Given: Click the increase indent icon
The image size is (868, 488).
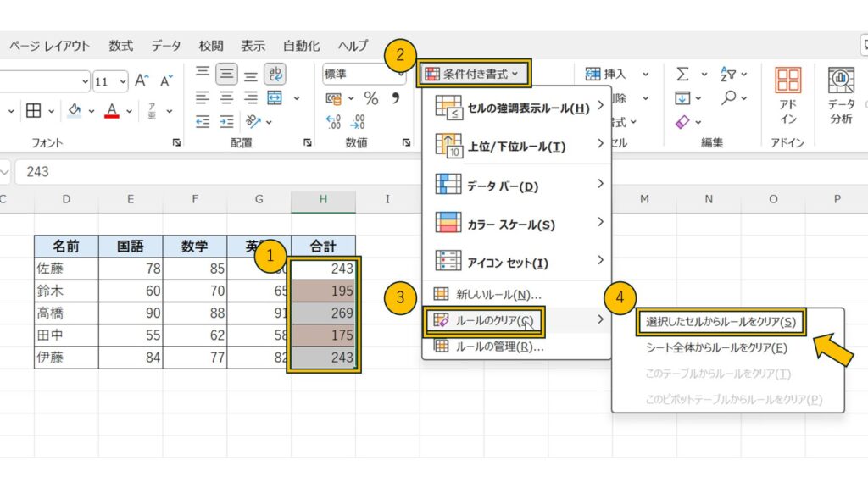Looking at the screenshot, I should point(226,121).
